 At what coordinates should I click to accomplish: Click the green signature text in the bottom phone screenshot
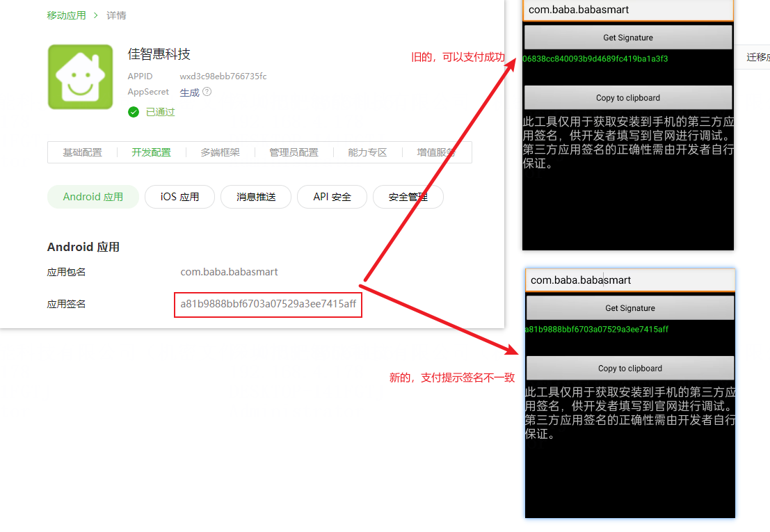597,330
